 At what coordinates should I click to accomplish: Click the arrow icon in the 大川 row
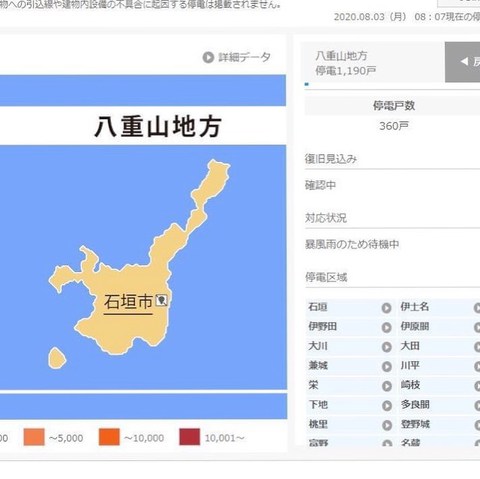click(x=386, y=347)
